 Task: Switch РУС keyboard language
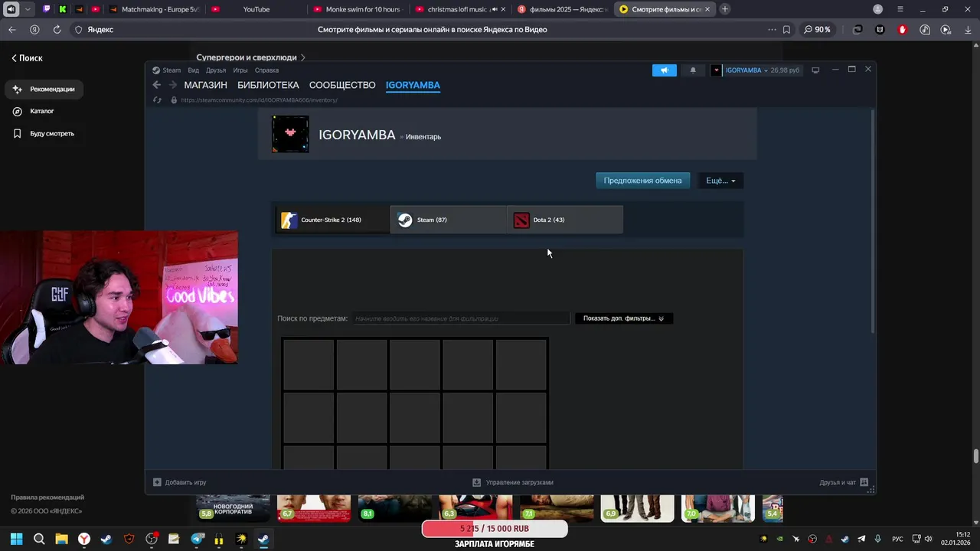coord(897,539)
